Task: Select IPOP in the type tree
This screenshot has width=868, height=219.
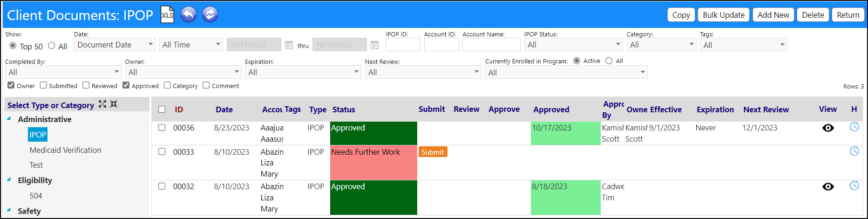Action: coord(38,135)
